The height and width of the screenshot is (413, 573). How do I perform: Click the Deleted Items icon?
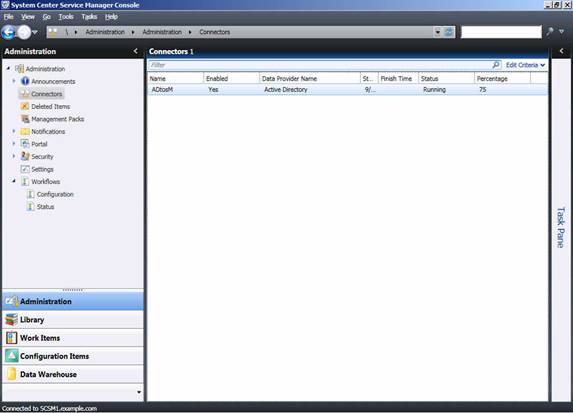click(25, 106)
